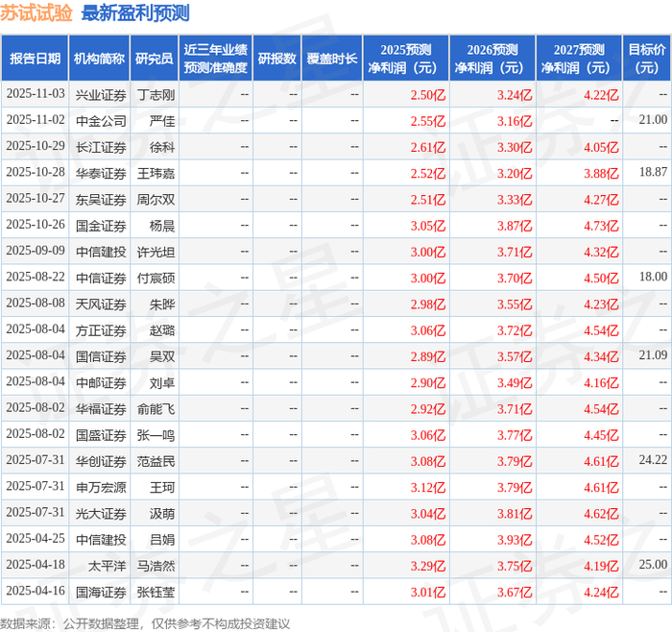
Task: Click the 2025预测净利润 column header
Action: click(406, 59)
